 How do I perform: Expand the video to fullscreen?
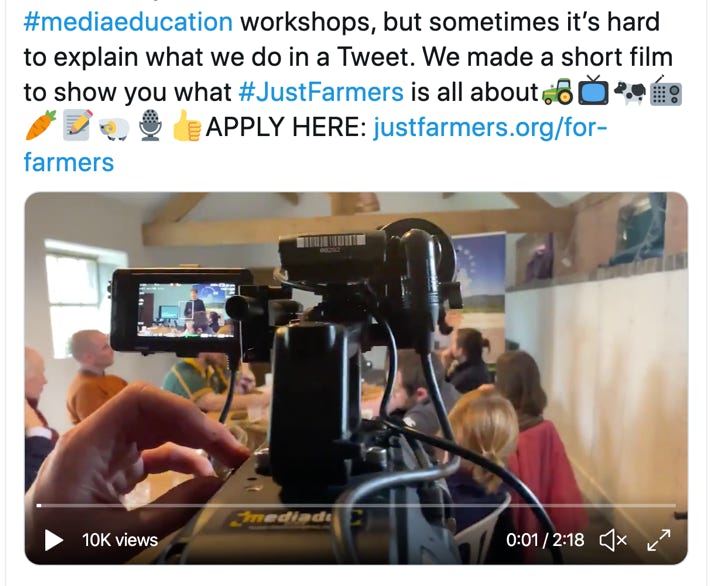[659, 540]
